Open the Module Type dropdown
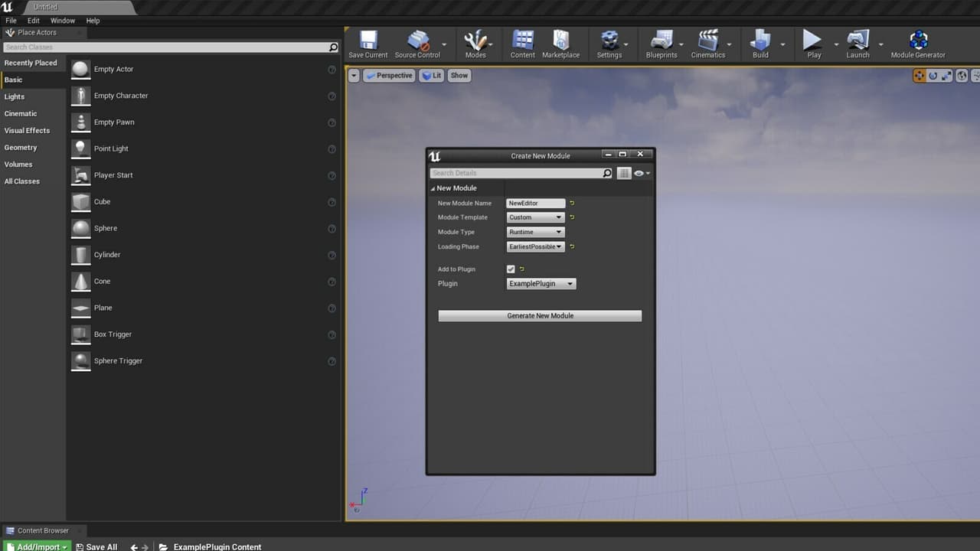The height and width of the screenshot is (551, 980). point(535,232)
